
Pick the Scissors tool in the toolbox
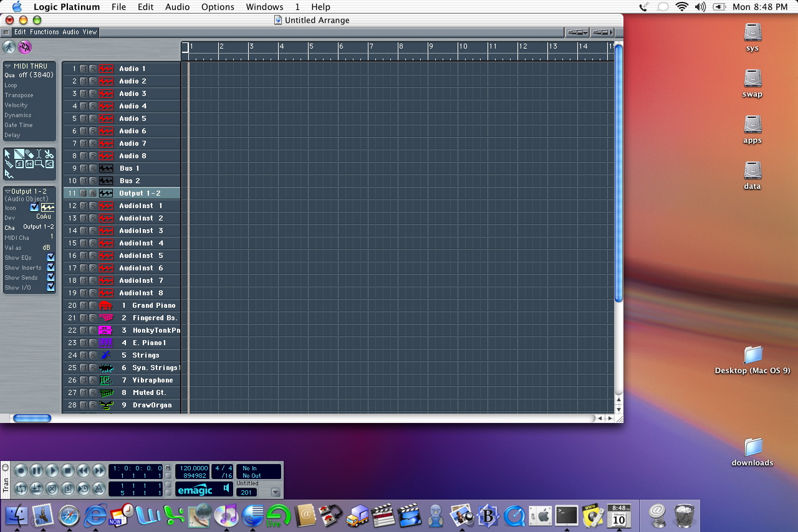click(x=49, y=154)
